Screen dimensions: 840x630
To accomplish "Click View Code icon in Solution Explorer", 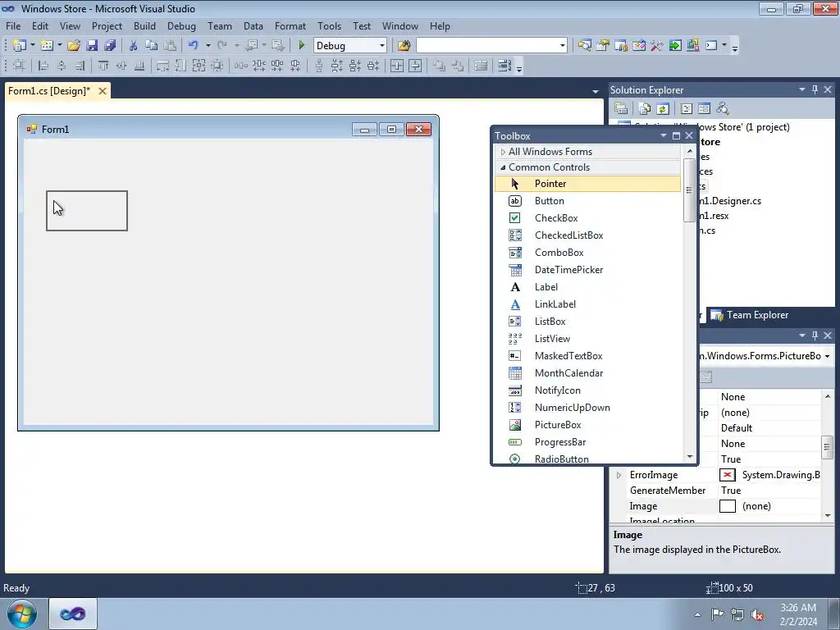I will tap(687, 109).
